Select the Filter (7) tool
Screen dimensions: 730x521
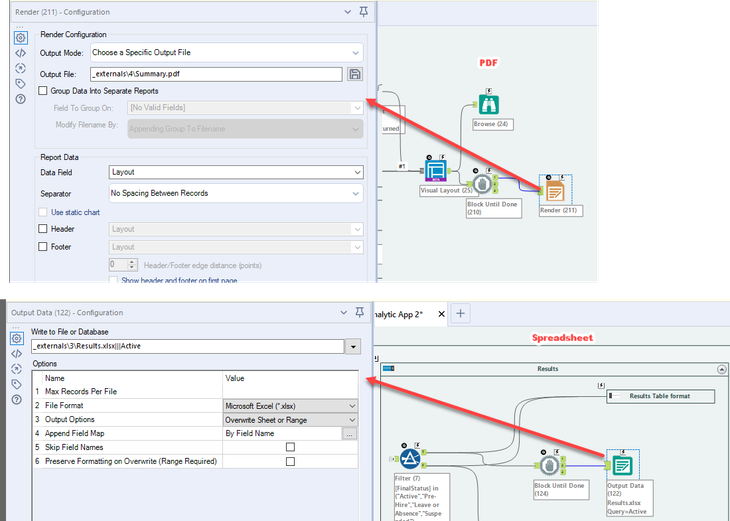point(410,459)
